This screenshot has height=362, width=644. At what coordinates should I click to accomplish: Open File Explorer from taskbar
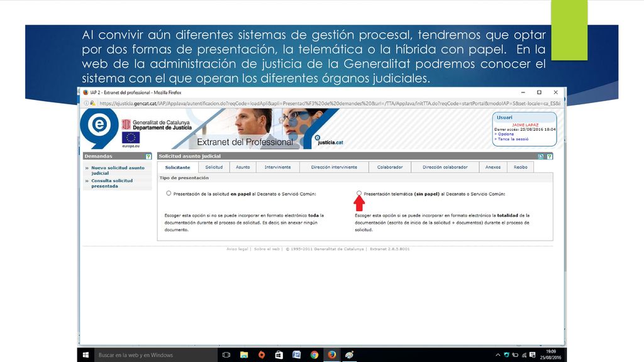(244, 355)
